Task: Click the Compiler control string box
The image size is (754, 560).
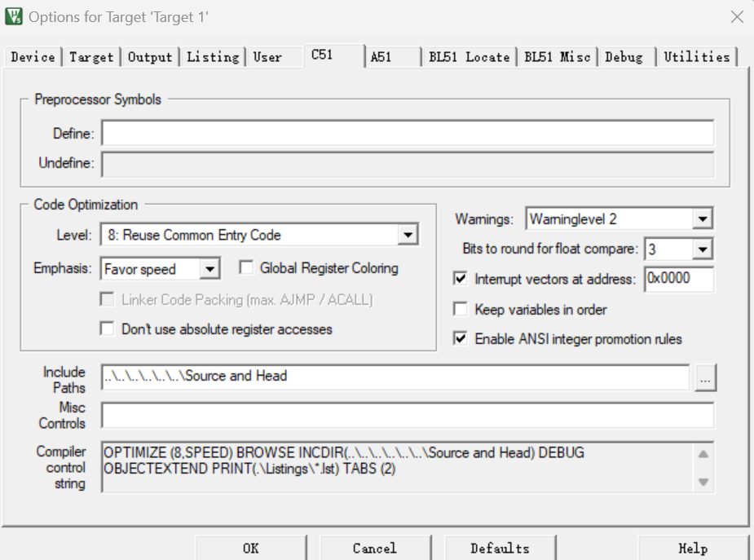Action: coord(408,467)
